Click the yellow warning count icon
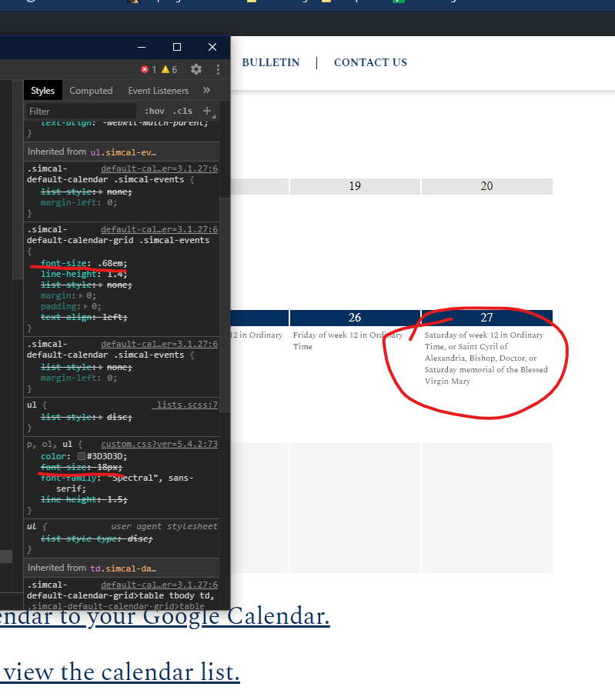 (165, 70)
